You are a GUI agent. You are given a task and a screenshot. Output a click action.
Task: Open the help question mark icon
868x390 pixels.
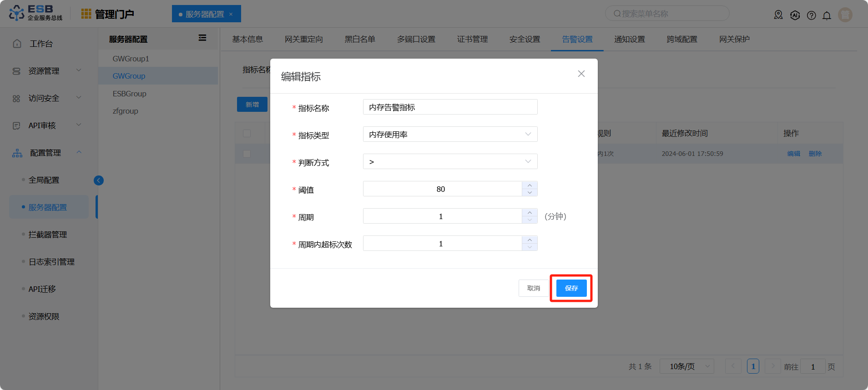[811, 15]
